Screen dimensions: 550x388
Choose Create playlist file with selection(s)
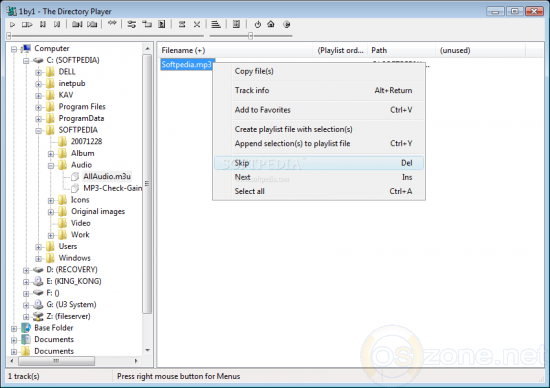pos(318,129)
